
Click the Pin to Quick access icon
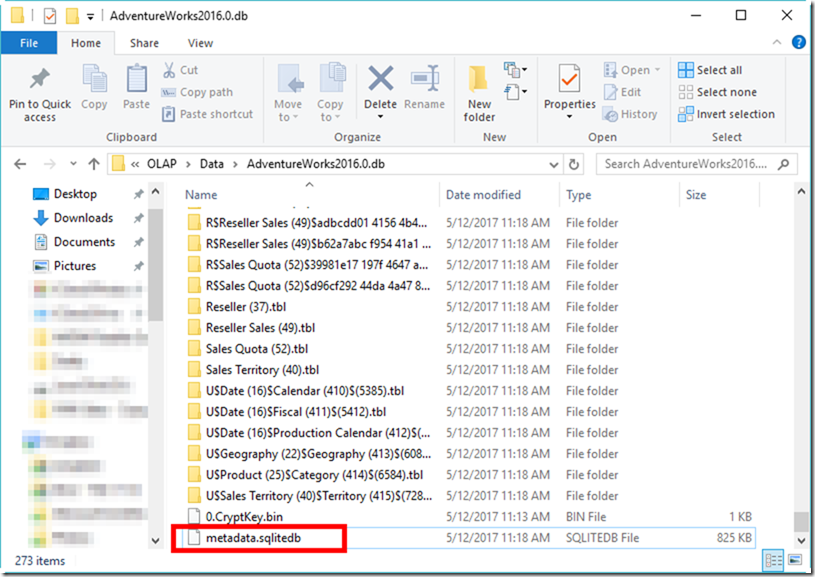40,79
